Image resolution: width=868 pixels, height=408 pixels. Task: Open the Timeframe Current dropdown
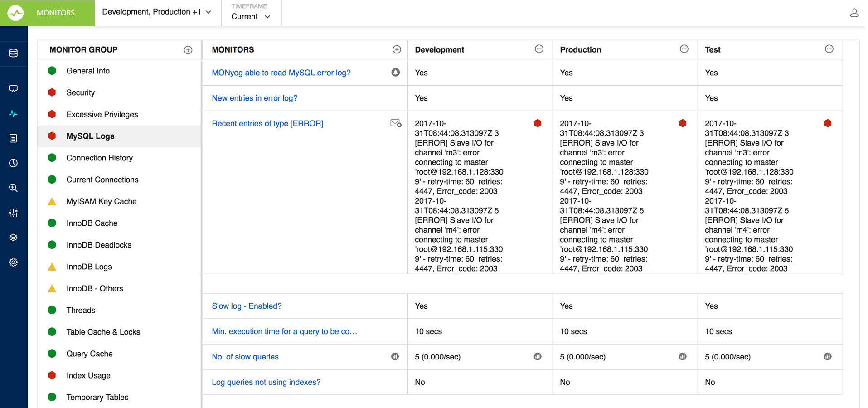251,16
